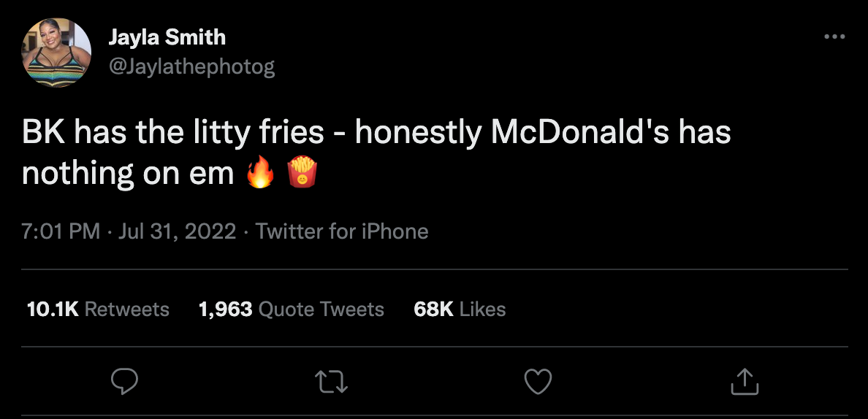
Task: Click the 7:01 PM timestamp
Action: pos(61,232)
